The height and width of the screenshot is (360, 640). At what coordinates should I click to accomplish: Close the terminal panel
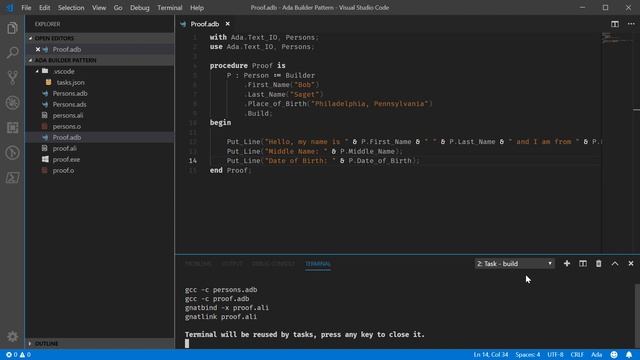[x=631, y=264]
